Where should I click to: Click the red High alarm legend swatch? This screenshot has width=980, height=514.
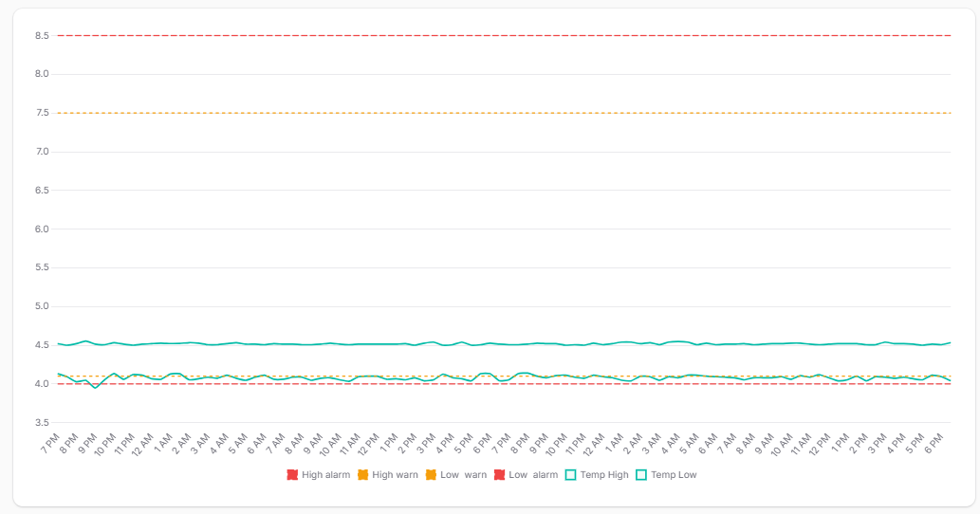[x=292, y=474]
